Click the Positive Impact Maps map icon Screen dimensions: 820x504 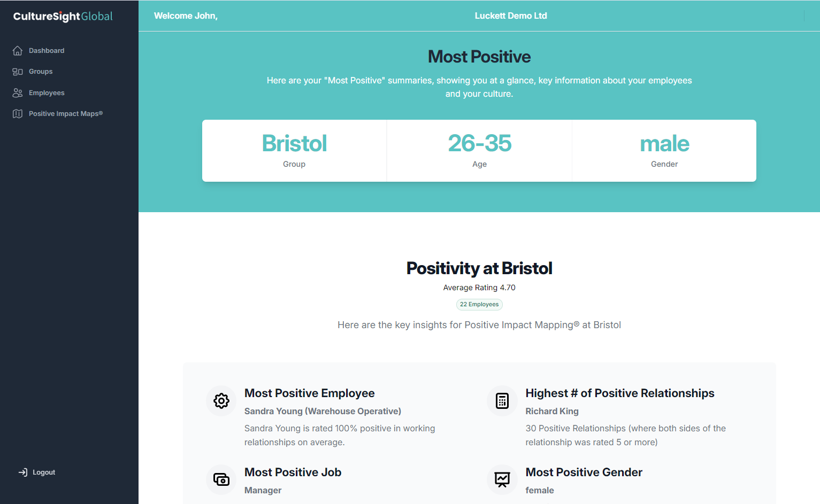pos(18,114)
